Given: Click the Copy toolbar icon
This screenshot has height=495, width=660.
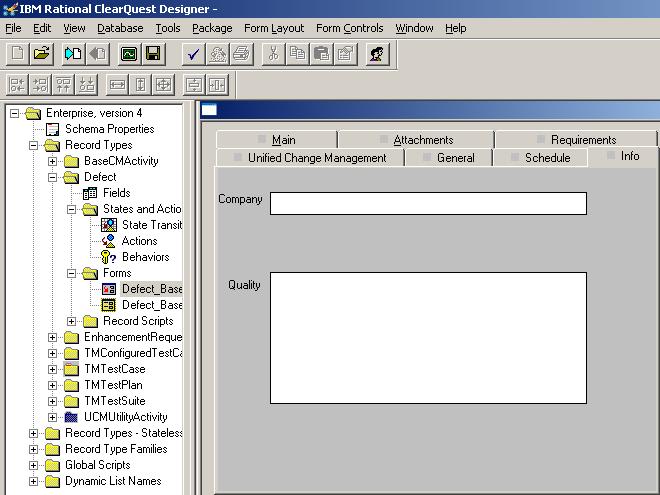Looking at the screenshot, I should (297, 54).
